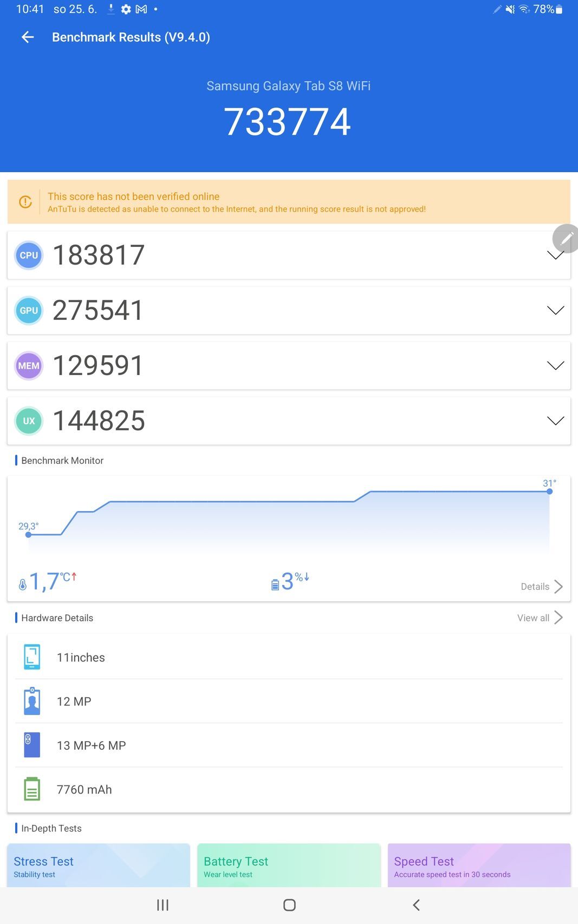This screenshot has height=924, width=578.
Task: Tap the Wi-Fi status icon
Action: coord(524,9)
